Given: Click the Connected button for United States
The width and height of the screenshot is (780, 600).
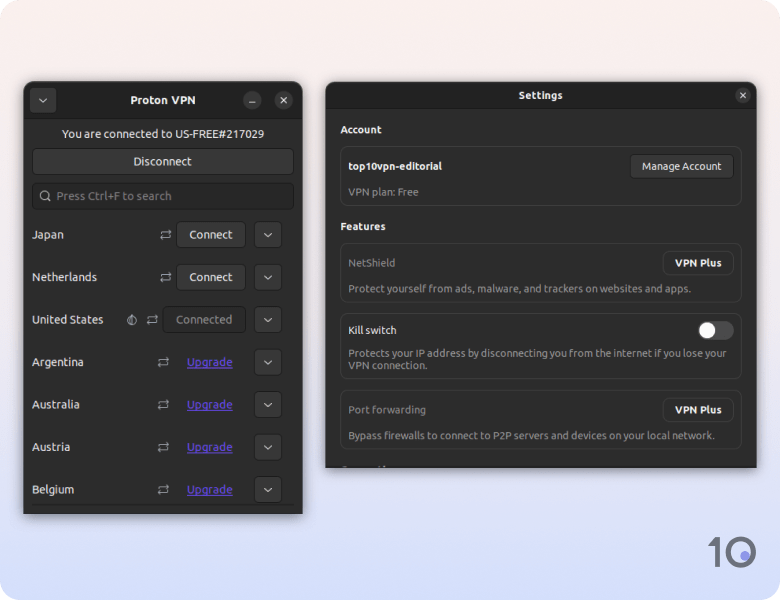Looking at the screenshot, I should 204,319.
